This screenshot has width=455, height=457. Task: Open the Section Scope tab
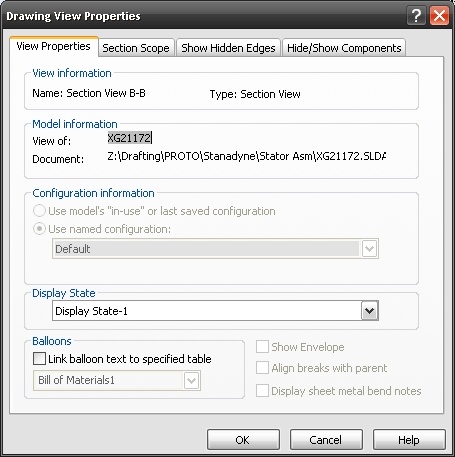click(136, 48)
